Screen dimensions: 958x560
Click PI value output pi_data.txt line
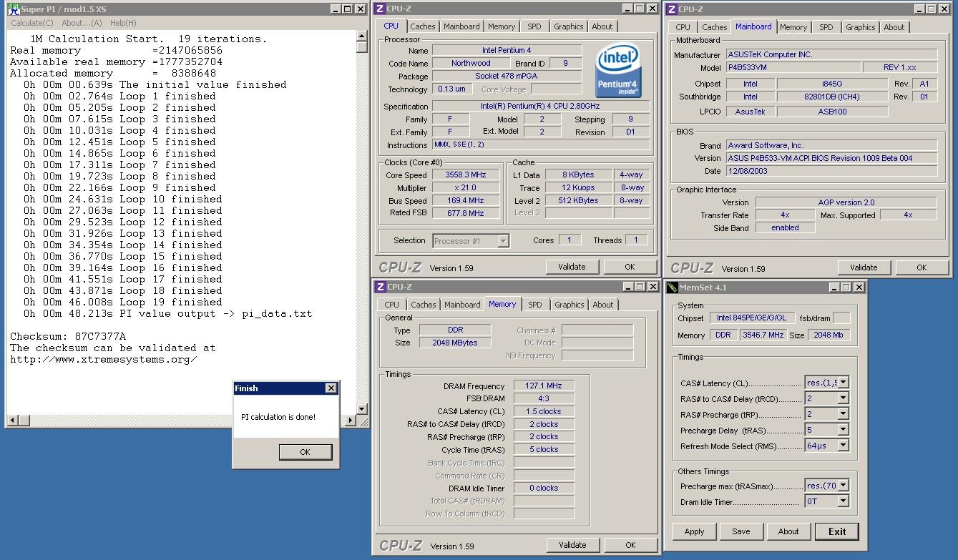[x=168, y=313]
